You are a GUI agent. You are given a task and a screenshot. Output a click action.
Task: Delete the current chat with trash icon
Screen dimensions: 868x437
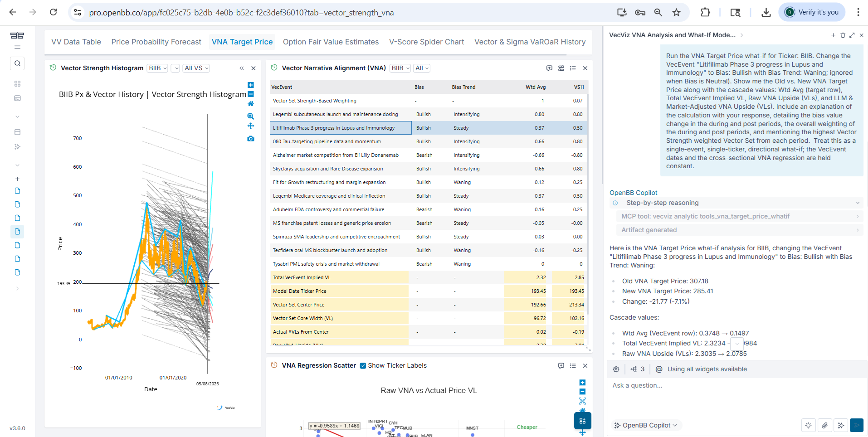point(843,35)
